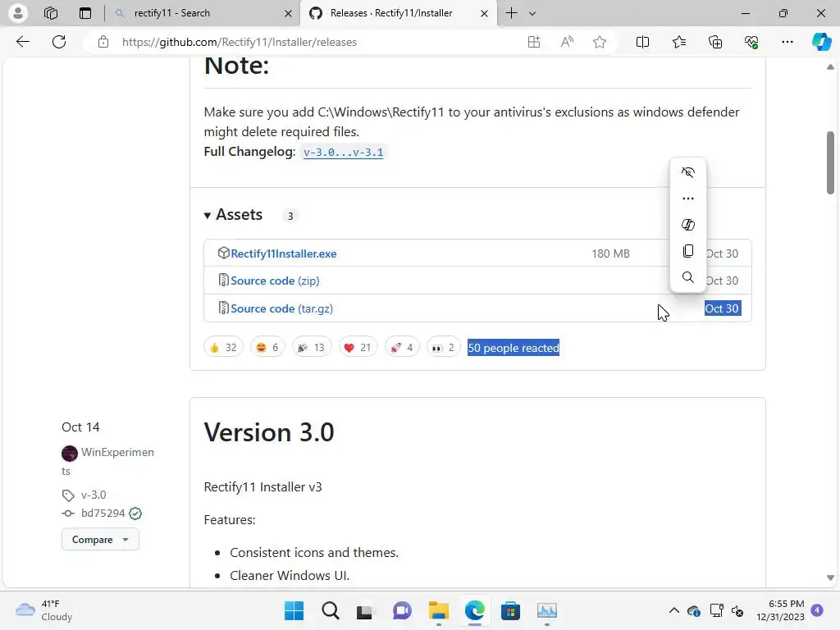This screenshot has height=630, width=840.
Task: Expand the Compare dropdown
Action: pos(100,540)
